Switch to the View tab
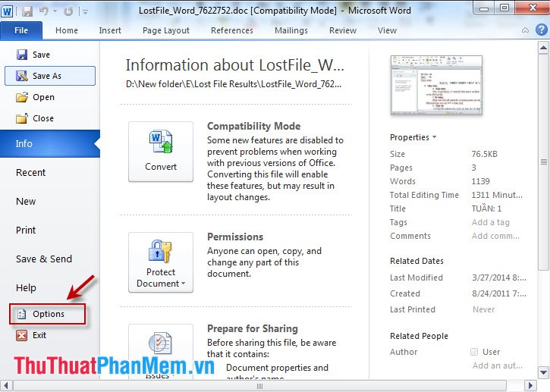Image resolution: width=550 pixels, height=392 pixels. point(387,30)
